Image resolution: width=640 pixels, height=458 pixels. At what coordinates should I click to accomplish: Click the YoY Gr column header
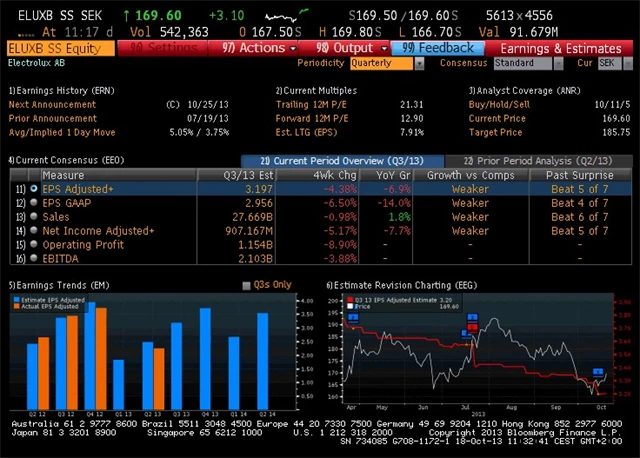(x=386, y=175)
